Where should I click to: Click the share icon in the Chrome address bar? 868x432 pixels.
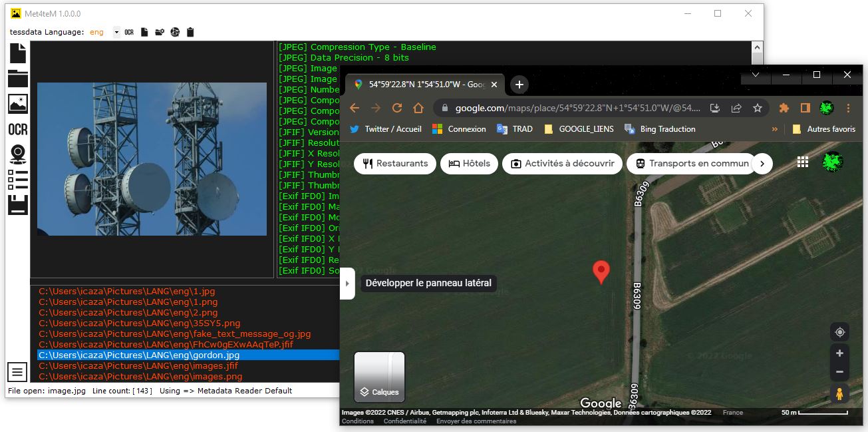click(736, 108)
